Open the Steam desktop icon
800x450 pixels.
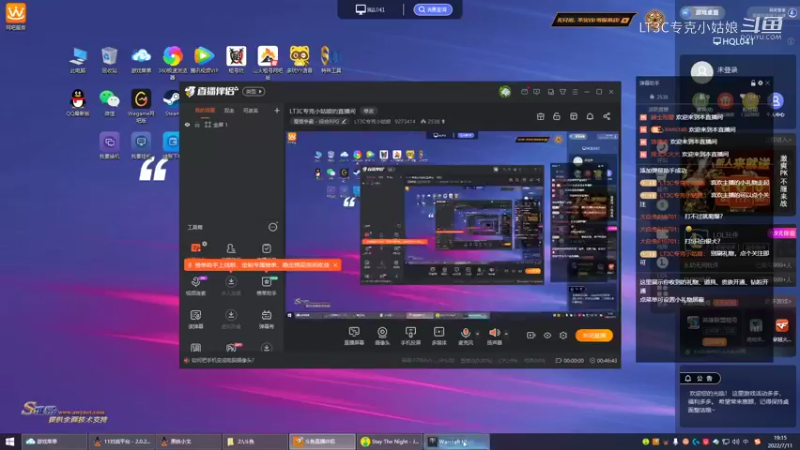[x=171, y=102]
